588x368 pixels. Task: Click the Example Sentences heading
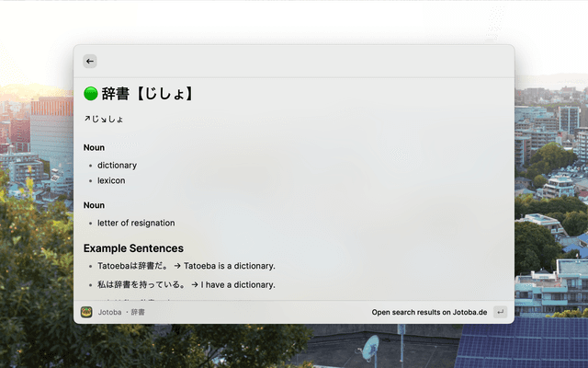[x=133, y=248]
